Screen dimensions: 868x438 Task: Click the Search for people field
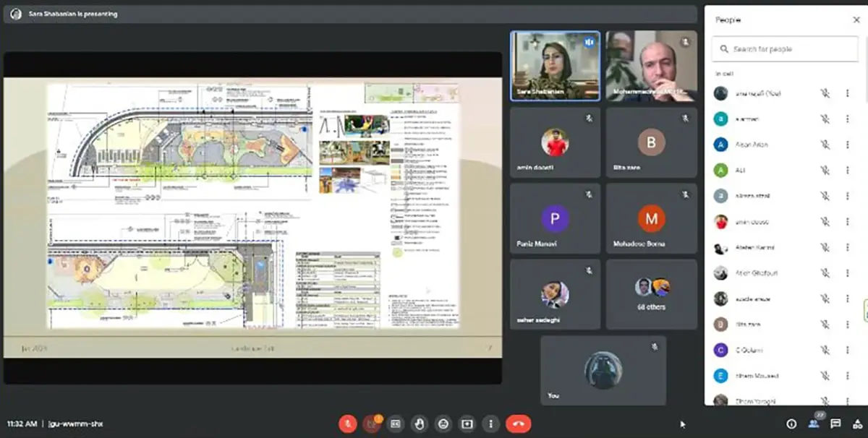point(785,49)
